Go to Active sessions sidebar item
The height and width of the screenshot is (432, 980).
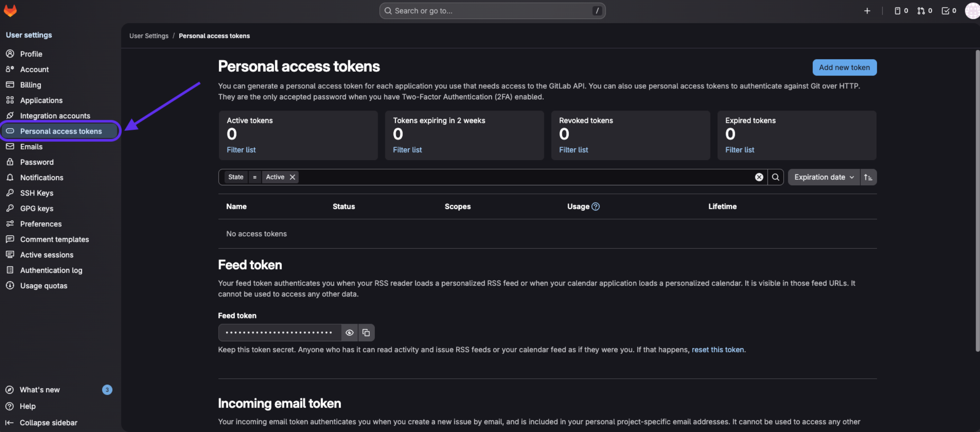click(47, 255)
